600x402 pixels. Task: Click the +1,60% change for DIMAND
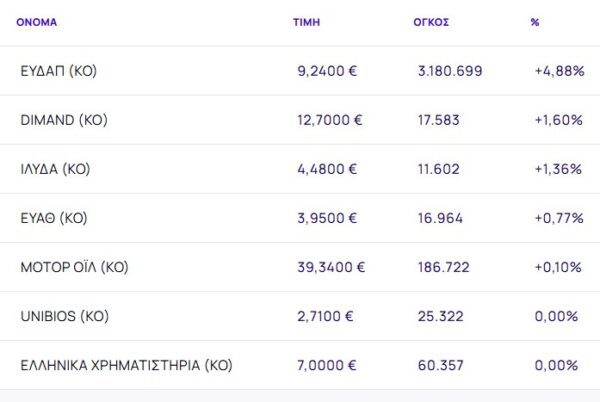coord(559,120)
